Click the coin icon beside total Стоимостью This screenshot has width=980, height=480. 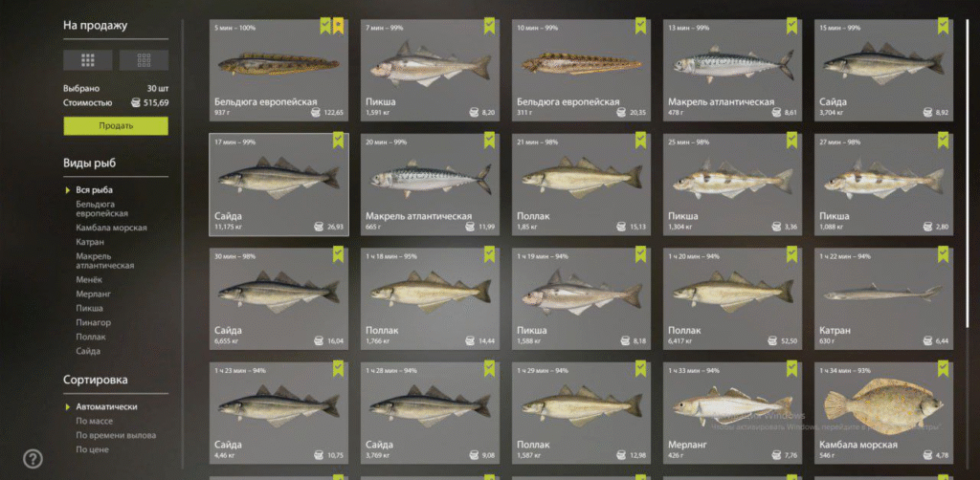click(136, 103)
